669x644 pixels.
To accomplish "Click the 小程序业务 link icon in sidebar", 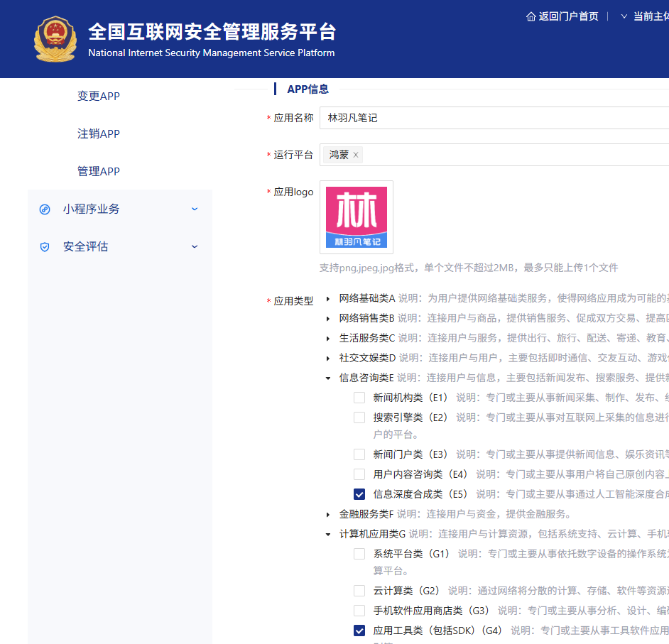I will pos(45,209).
